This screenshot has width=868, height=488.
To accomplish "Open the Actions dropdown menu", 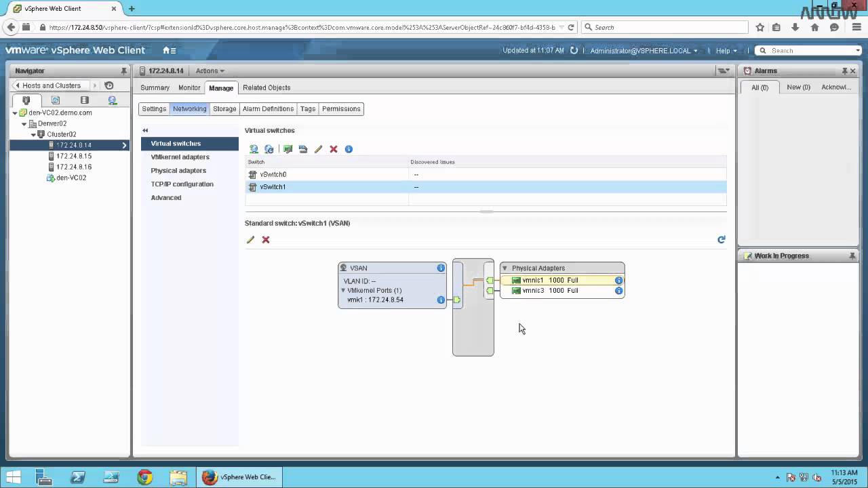I will click(210, 70).
